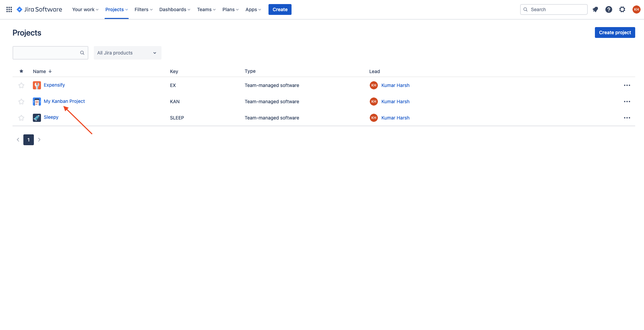
Task: Open the Projects menu dropdown
Action: click(x=116, y=9)
